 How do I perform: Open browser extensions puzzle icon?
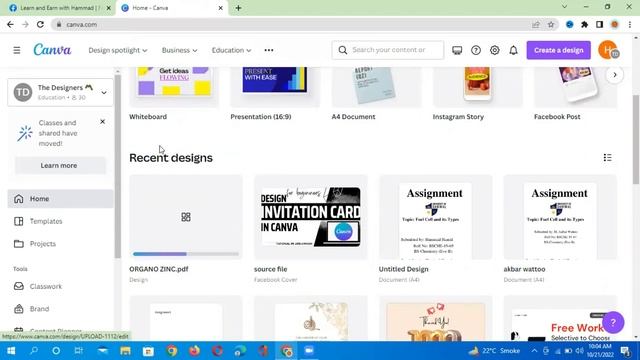point(584,24)
